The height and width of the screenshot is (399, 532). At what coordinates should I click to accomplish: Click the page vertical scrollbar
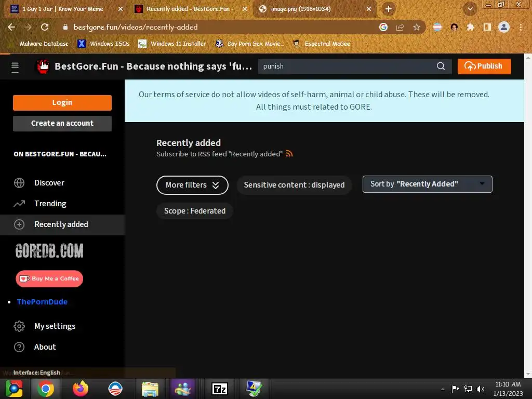(528, 216)
